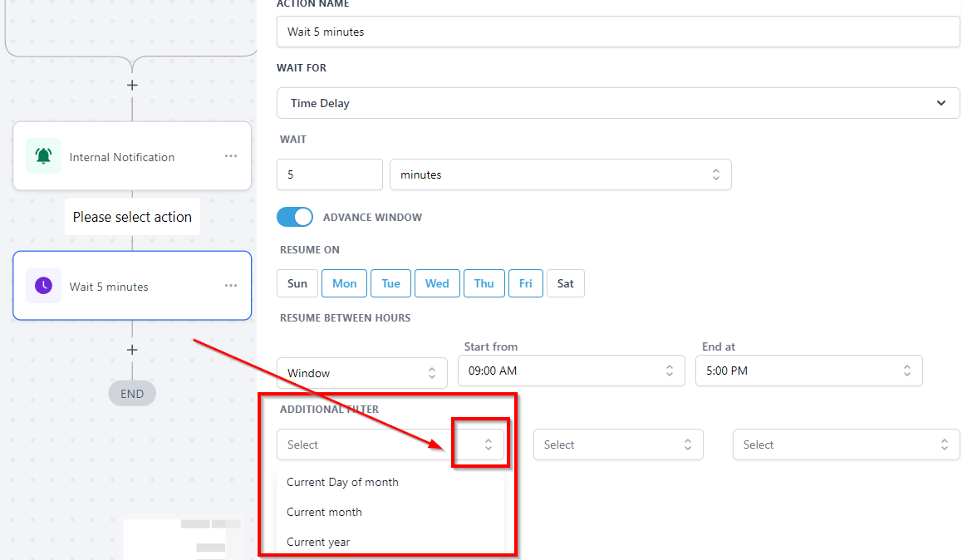
Task: Toggle Mon resume day
Action: click(x=345, y=283)
